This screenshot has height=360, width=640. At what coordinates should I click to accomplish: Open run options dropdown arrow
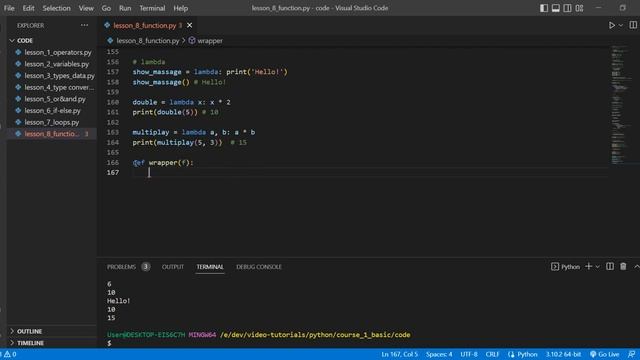click(x=620, y=25)
